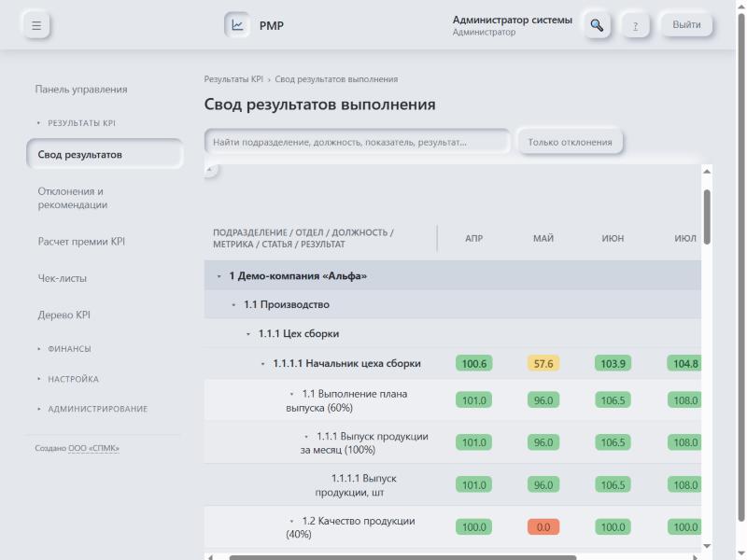The height and width of the screenshot is (560, 747).
Task: Click the Выйти logout button
Action: 686,25
